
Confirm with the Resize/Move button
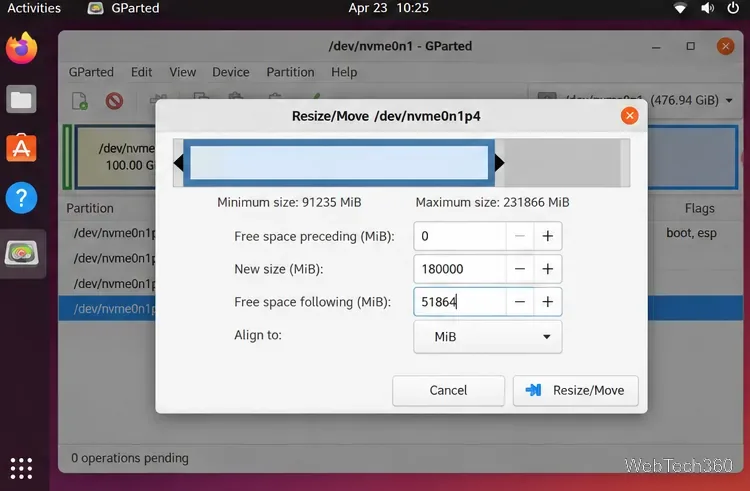coord(575,391)
